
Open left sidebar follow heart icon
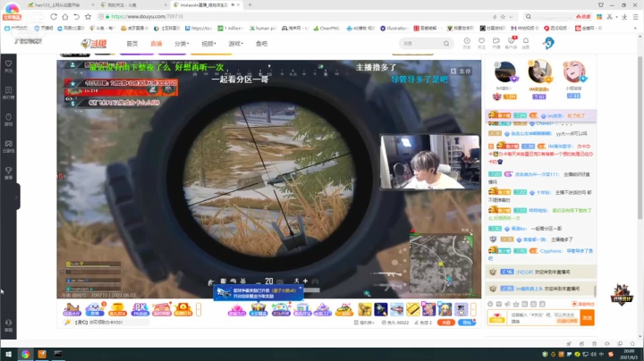tap(8, 65)
